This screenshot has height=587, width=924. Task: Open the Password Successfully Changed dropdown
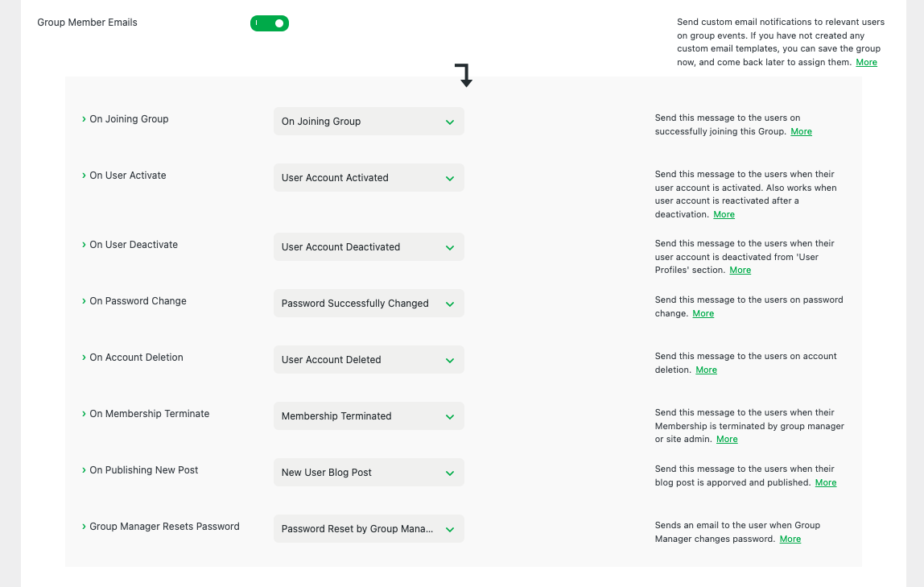(369, 304)
